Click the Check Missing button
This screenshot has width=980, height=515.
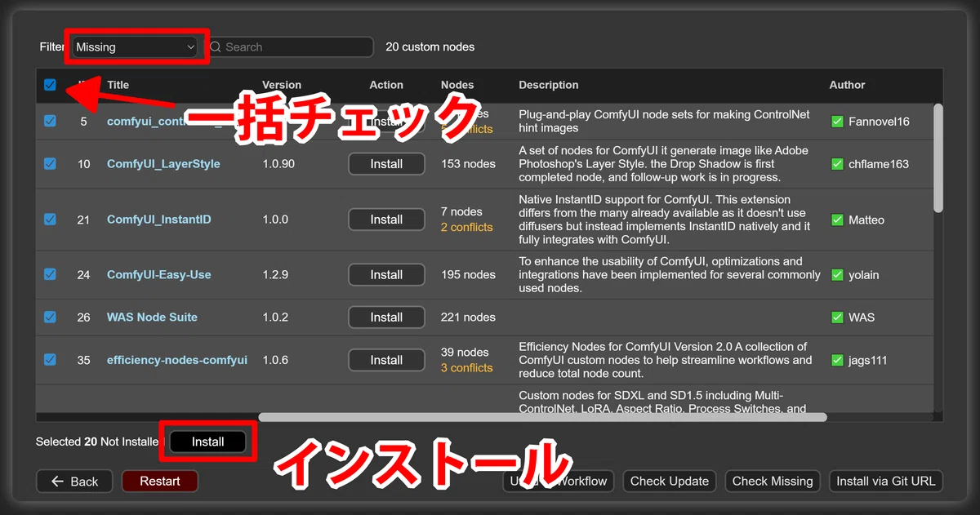[x=773, y=482]
